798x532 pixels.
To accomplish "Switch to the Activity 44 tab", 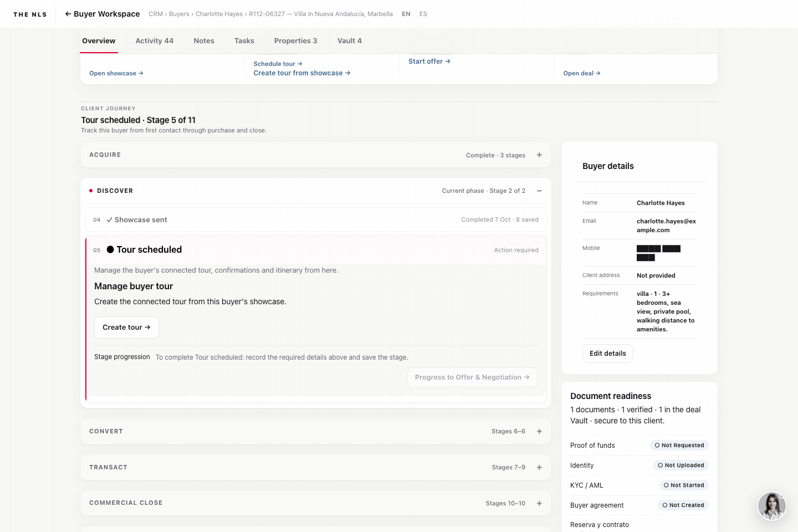I will click(x=155, y=41).
